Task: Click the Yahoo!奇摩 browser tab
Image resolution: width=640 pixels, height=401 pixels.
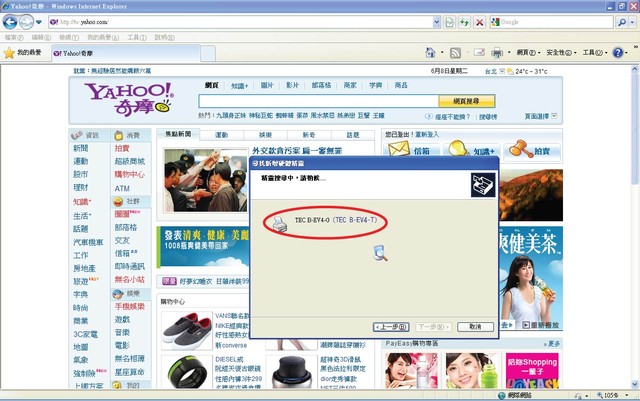Action: coord(125,53)
